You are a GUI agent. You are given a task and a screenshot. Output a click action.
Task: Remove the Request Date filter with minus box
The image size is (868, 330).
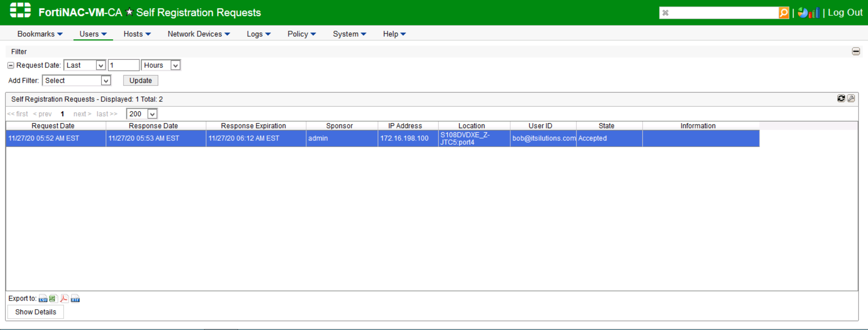11,66
